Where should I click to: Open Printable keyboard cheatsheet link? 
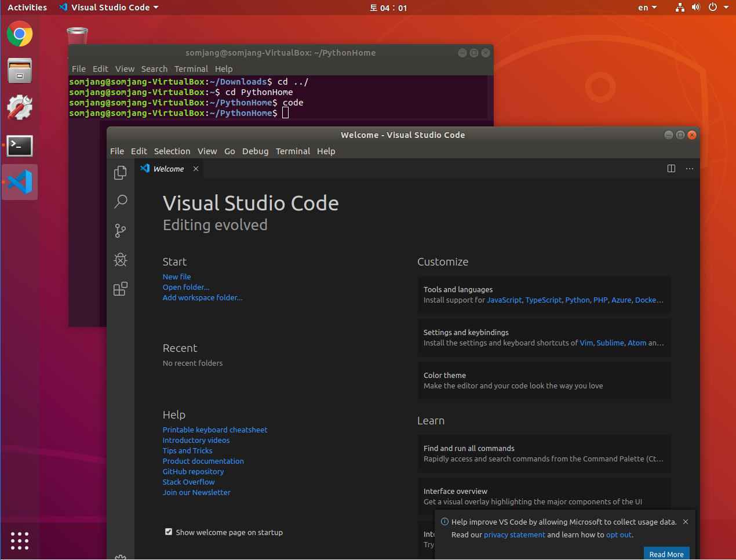click(x=215, y=430)
